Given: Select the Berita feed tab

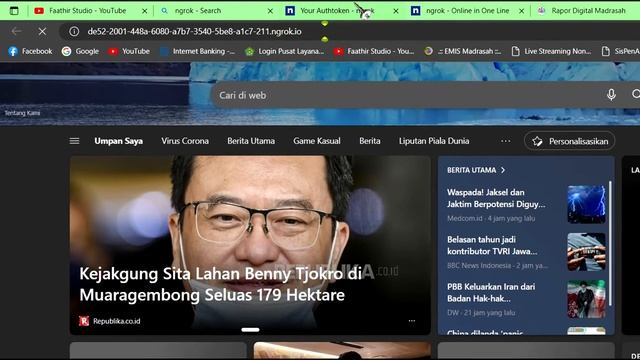Looking at the screenshot, I should [370, 141].
